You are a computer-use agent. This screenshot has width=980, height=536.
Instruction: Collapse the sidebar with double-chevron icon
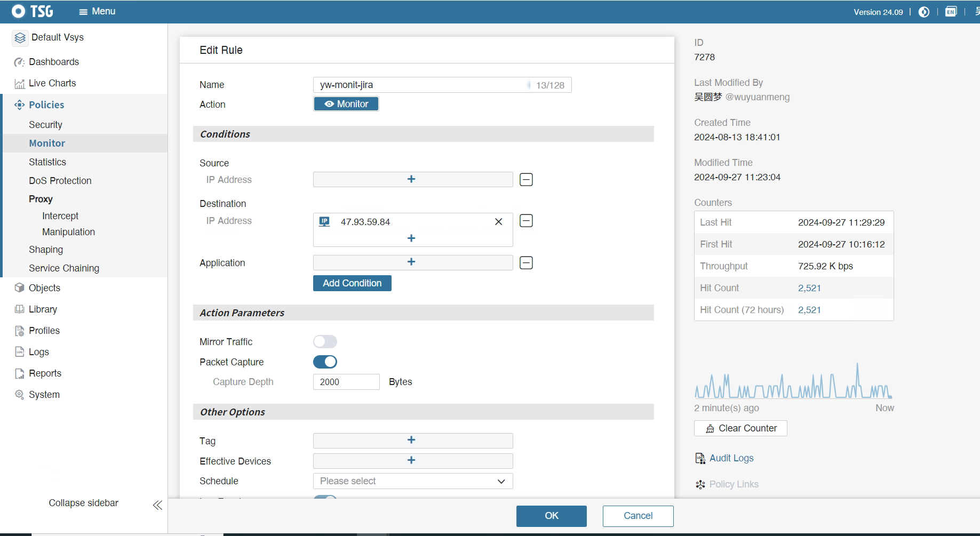coord(157,505)
